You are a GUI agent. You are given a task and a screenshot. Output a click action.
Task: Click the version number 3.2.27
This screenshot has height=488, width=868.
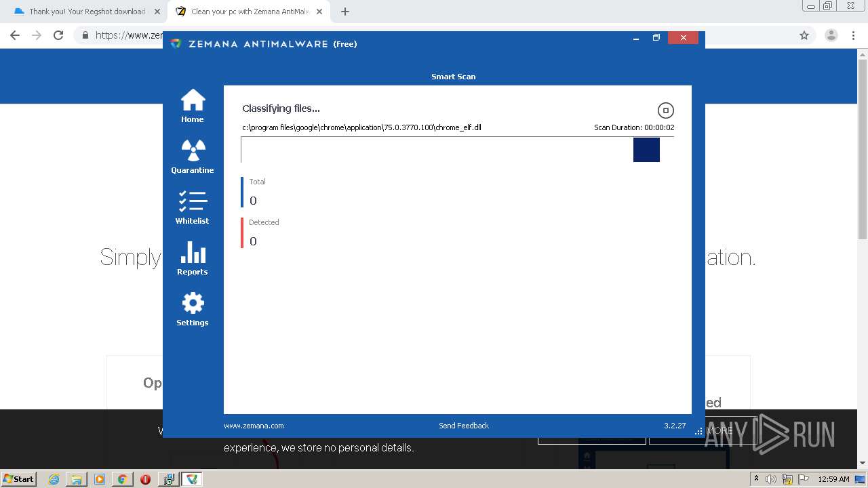click(x=675, y=426)
